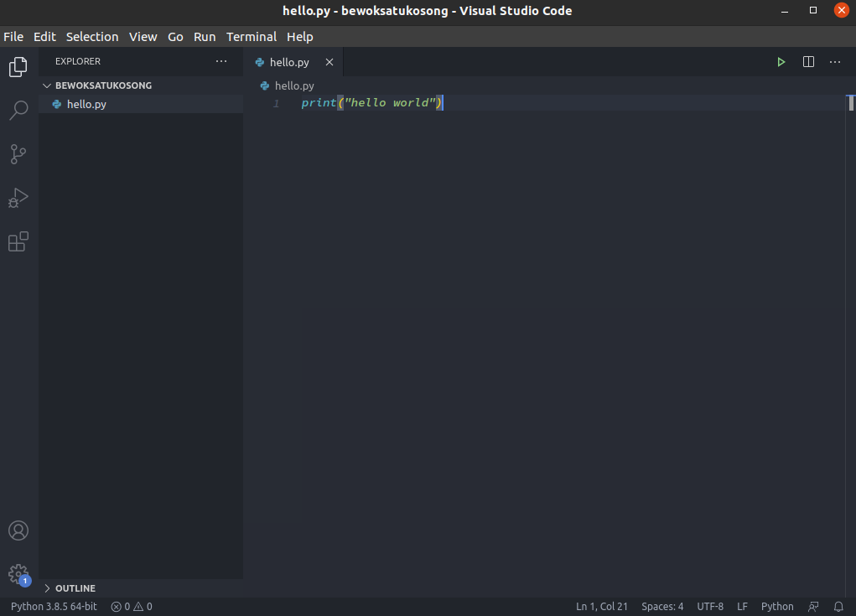Toggle the Explorer view in the activity bar
Viewport: 856px width, 616px height.
[x=18, y=67]
